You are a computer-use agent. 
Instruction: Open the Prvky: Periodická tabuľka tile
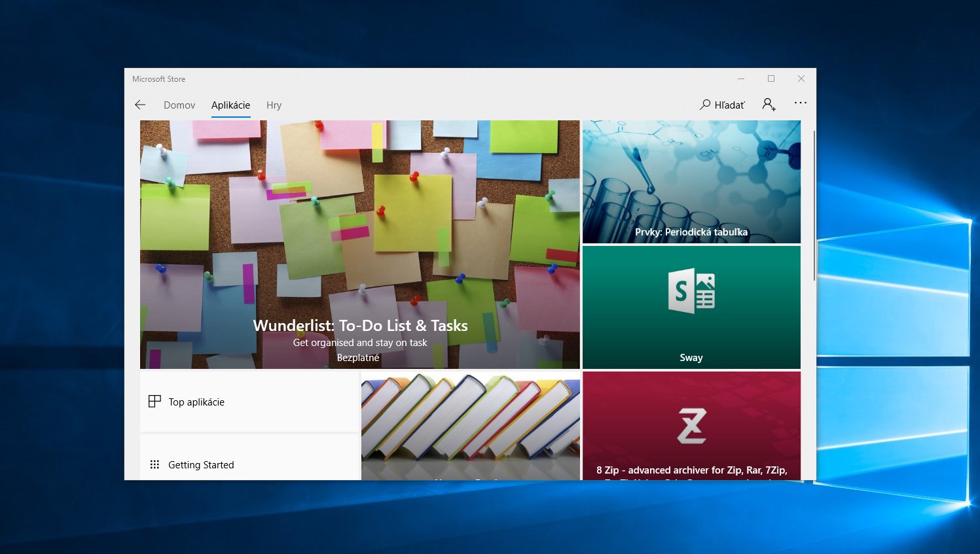tap(691, 182)
